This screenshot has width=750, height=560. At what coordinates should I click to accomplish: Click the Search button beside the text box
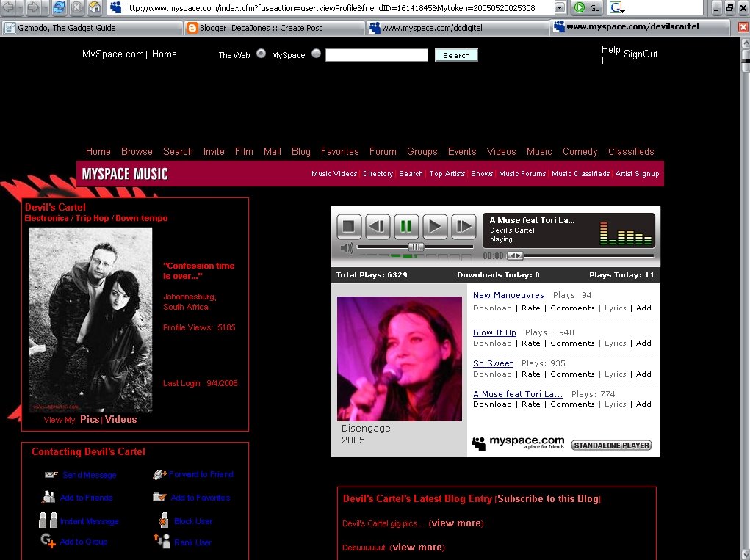456,55
